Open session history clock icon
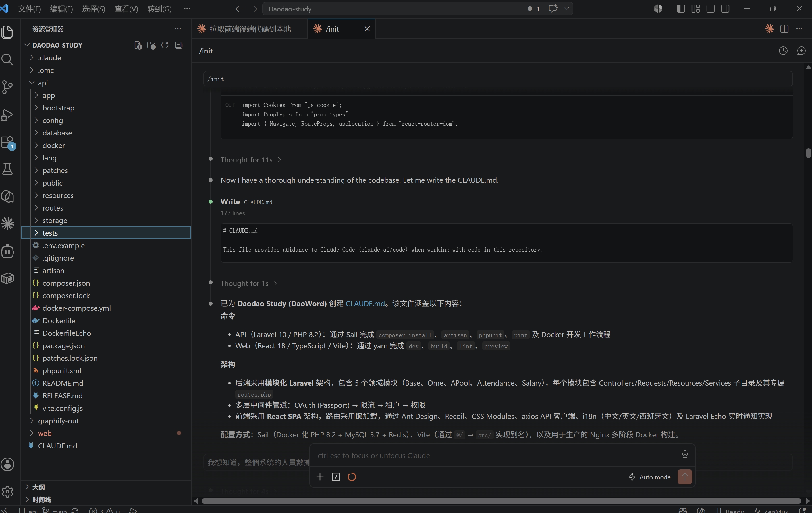The height and width of the screenshot is (513, 812). pos(783,51)
